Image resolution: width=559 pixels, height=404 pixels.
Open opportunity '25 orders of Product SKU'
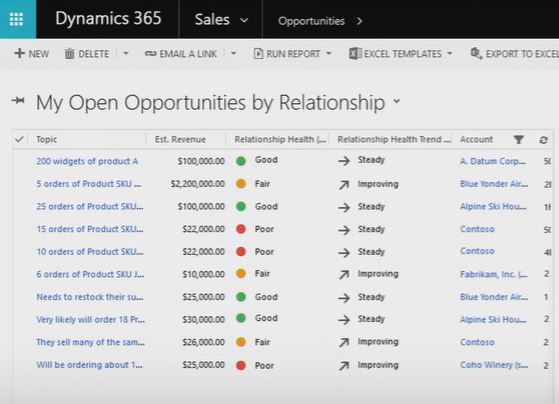(89, 206)
